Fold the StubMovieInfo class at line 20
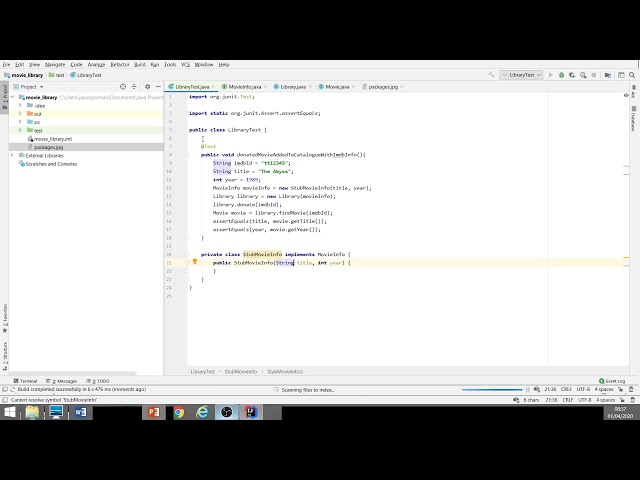640x480 pixels. pyautogui.click(x=187, y=254)
